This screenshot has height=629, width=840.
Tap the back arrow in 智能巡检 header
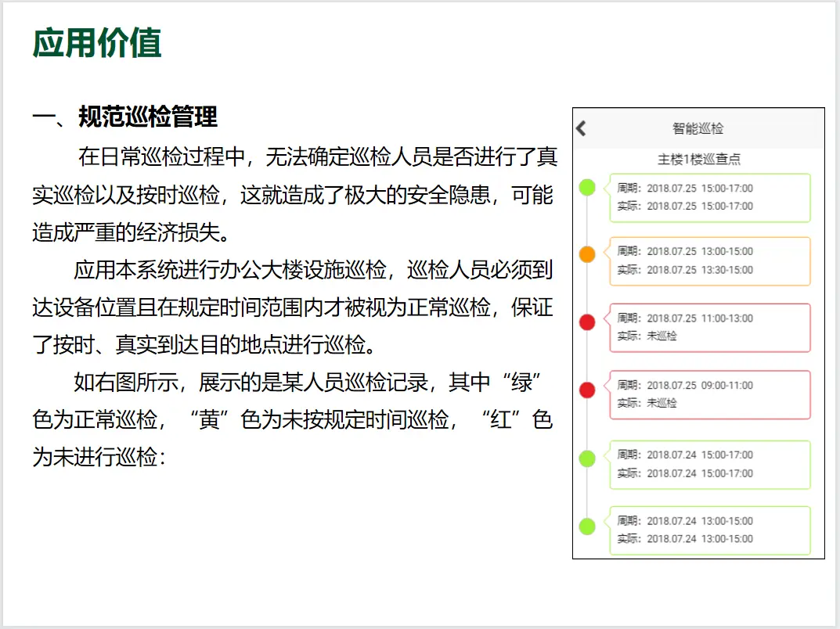click(581, 128)
